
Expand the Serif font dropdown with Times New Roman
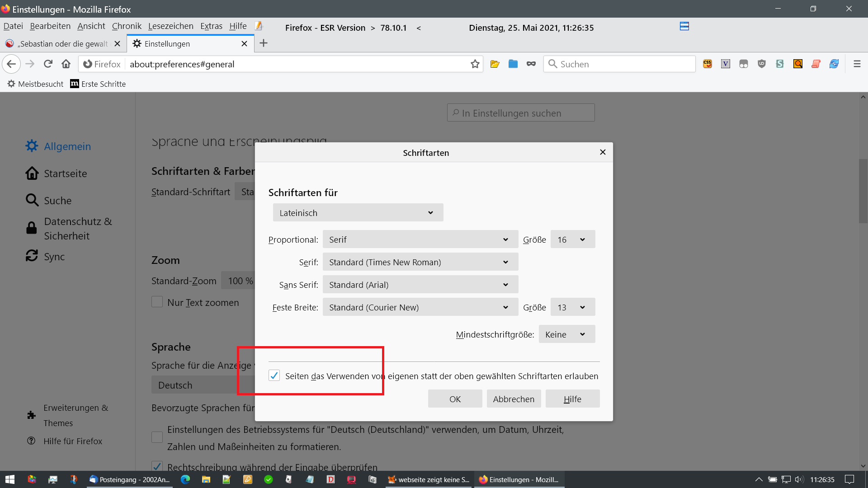click(420, 262)
